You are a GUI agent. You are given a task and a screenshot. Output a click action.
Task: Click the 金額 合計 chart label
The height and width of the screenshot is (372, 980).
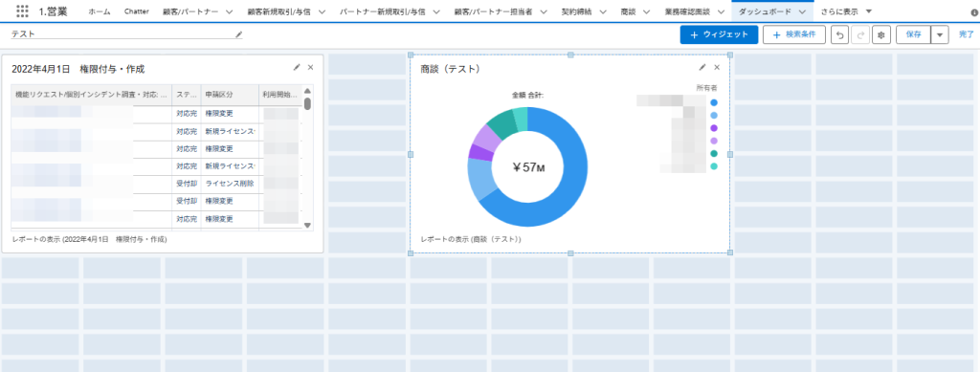[x=527, y=96]
